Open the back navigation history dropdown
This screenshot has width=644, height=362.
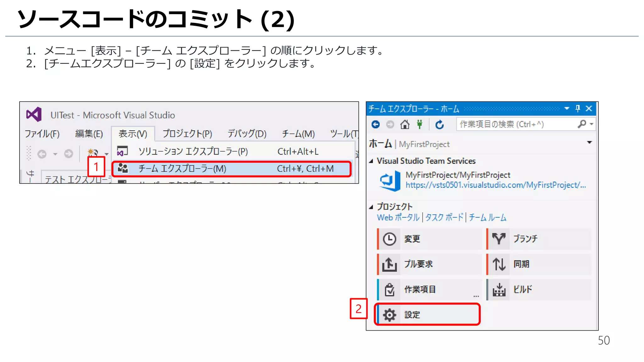55,154
